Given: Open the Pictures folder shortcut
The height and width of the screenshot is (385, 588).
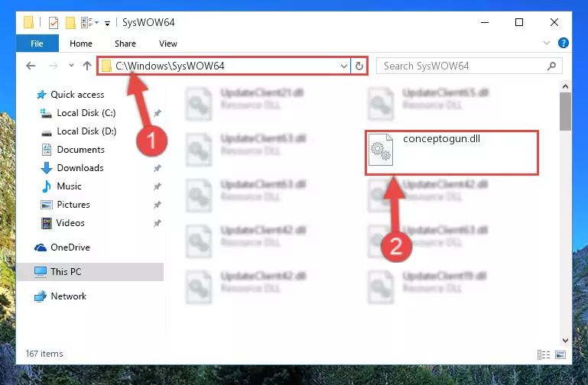Looking at the screenshot, I should coord(73,205).
